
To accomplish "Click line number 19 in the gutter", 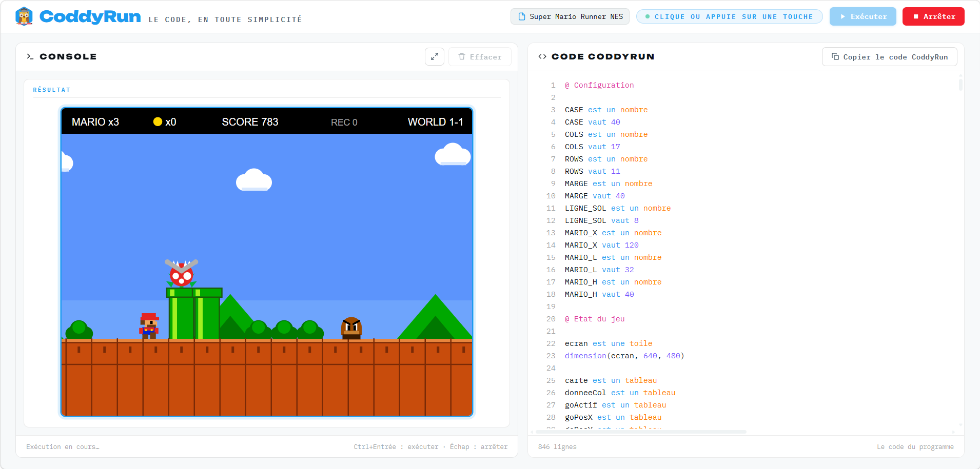I will [x=551, y=307].
